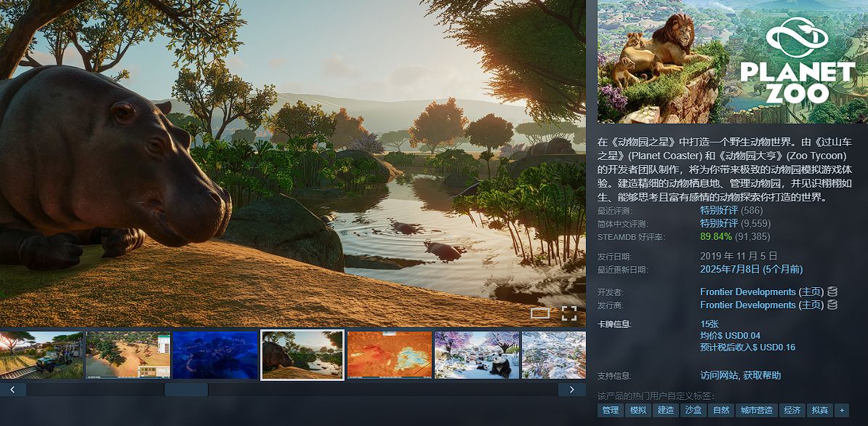Open developer Frontier Developments link

[747, 292]
